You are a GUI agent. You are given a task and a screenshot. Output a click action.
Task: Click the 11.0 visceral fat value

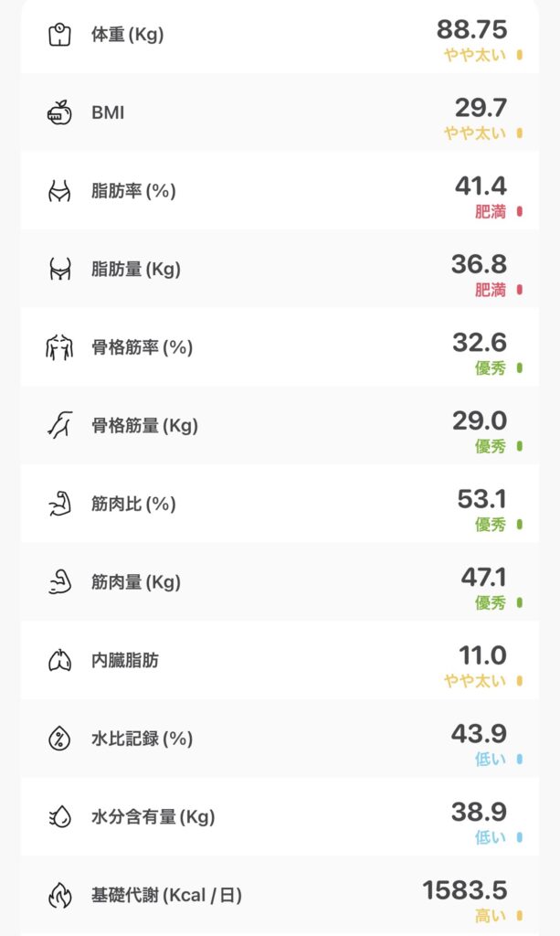coord(481,654)
